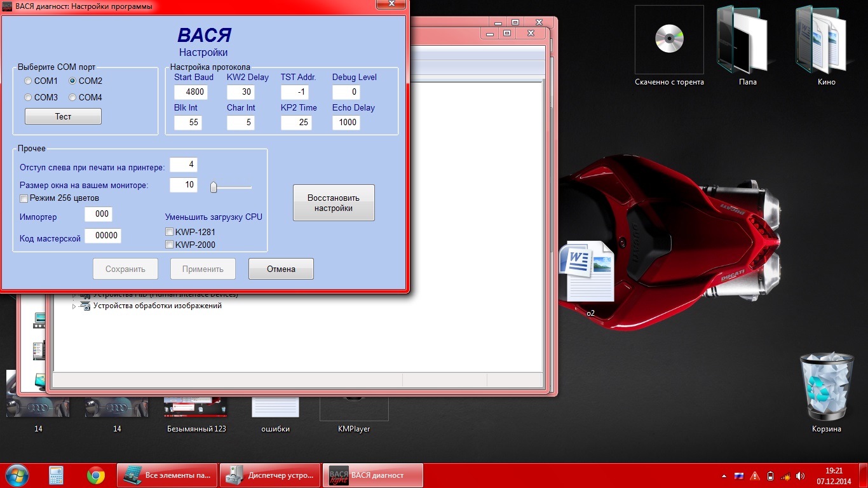868x488 pixels.
Task: Open the o2 Word document icon
Action: click(587, 272)
